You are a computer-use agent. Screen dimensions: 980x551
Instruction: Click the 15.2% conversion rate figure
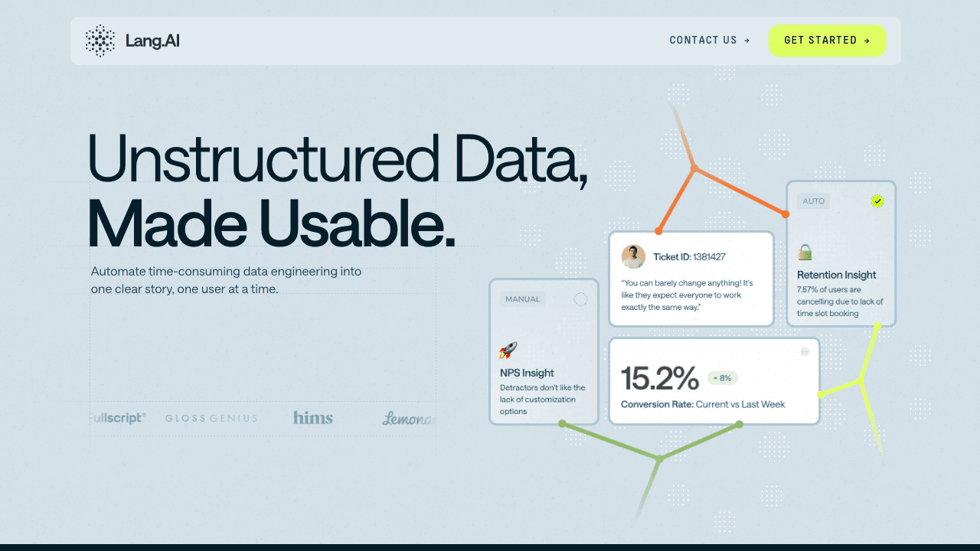659,379
